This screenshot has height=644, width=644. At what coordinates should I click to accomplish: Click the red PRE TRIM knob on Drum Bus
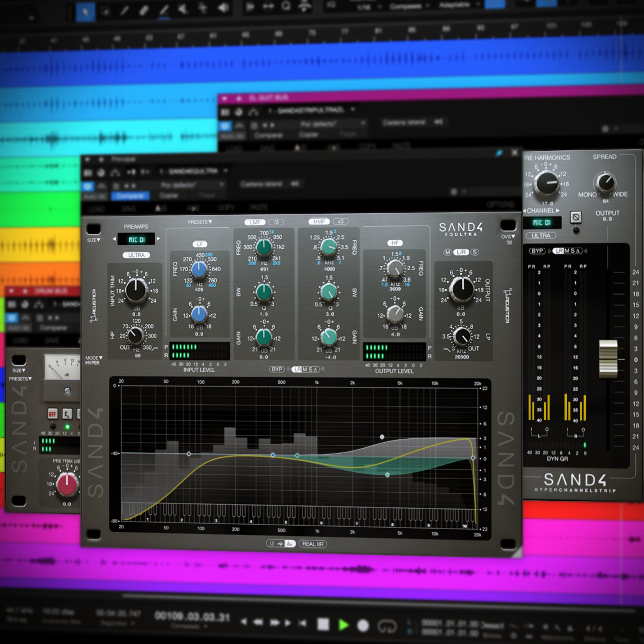[x=67, y=485]
